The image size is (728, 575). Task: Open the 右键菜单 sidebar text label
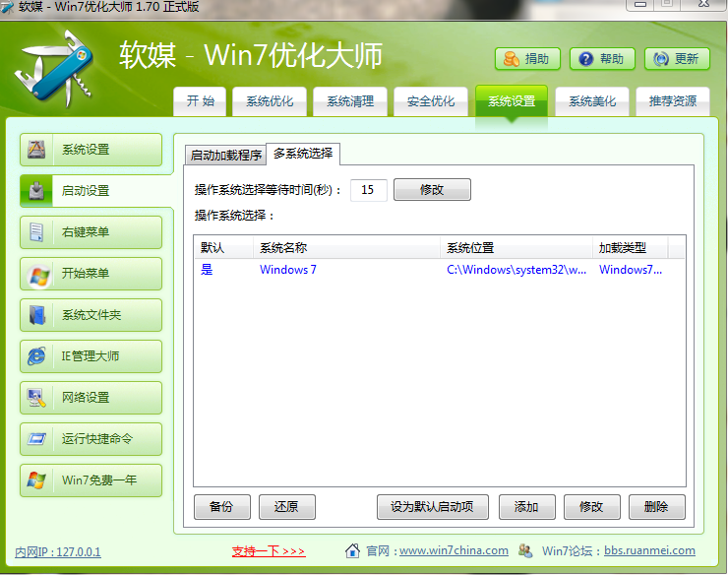[x=86, y=232]
